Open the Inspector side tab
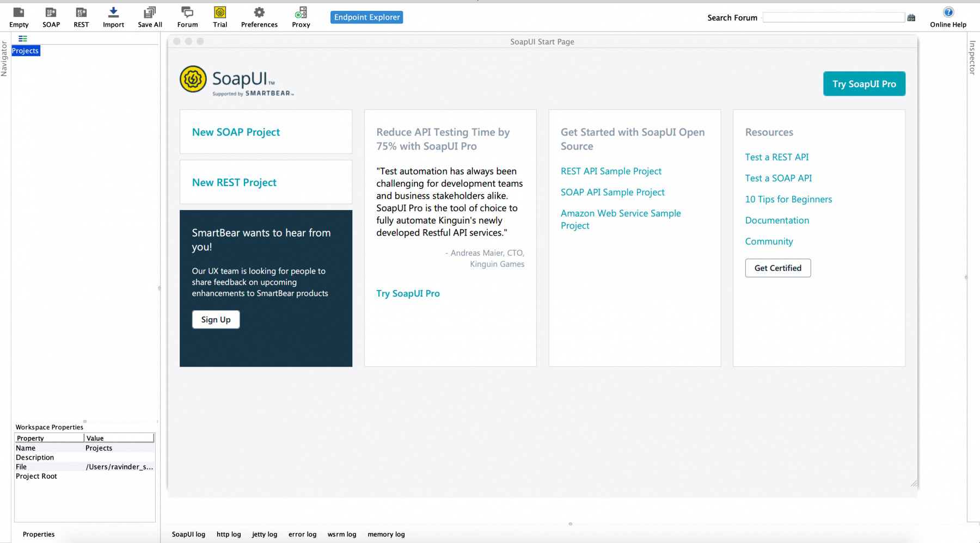 point(972,58)
